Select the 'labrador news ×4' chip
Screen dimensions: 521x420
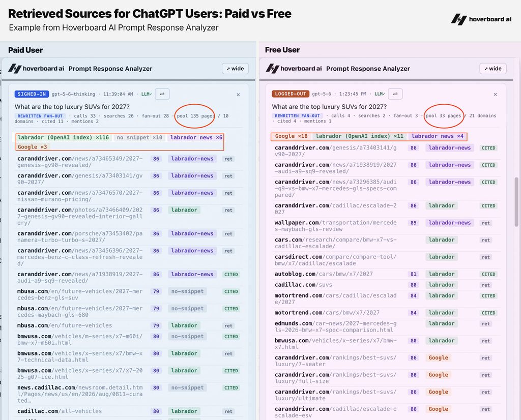click(437, 136)
